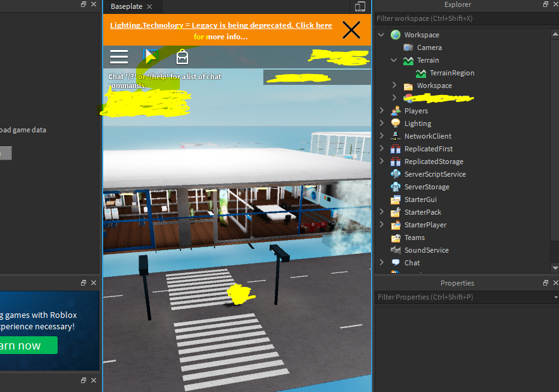
Task: Click the Chat bubble icon
Action: 396,263
